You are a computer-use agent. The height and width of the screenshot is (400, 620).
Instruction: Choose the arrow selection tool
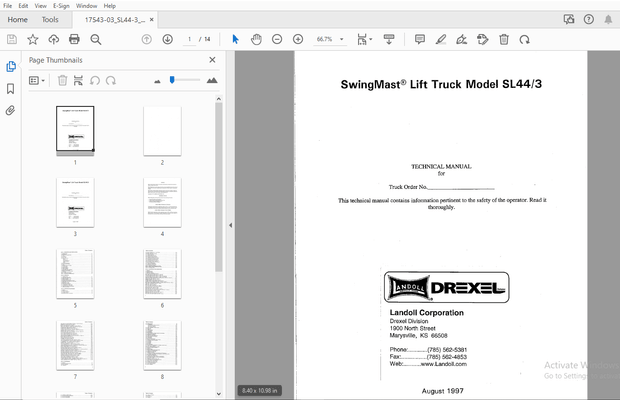pyautogui.click(x=235, y=39)
